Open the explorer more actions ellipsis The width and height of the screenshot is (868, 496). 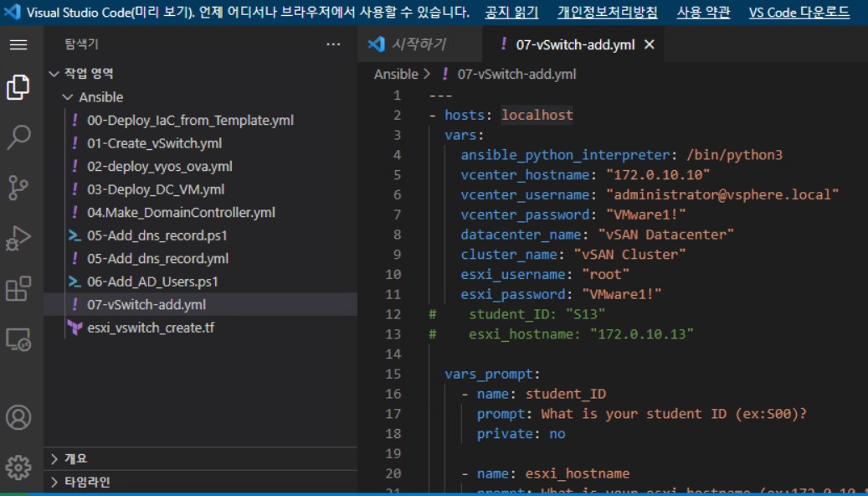(x=333, y=44)
